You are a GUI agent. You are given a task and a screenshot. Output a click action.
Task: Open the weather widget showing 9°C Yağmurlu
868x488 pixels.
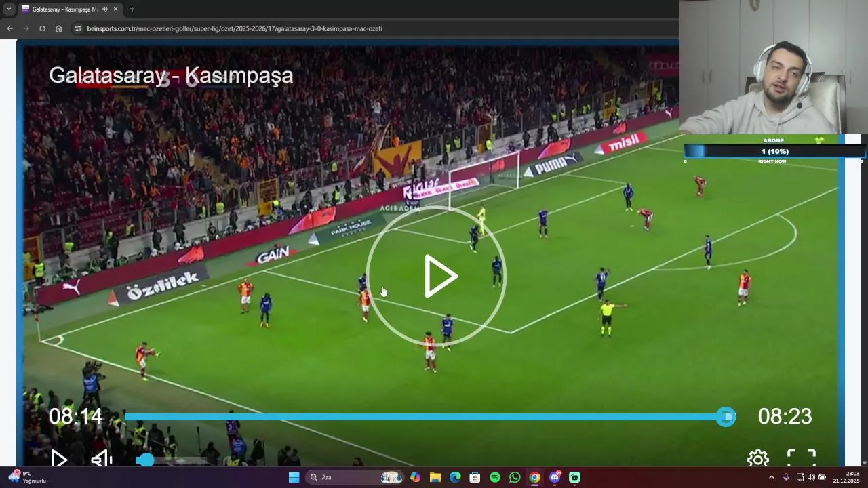(x=27, y=477)
